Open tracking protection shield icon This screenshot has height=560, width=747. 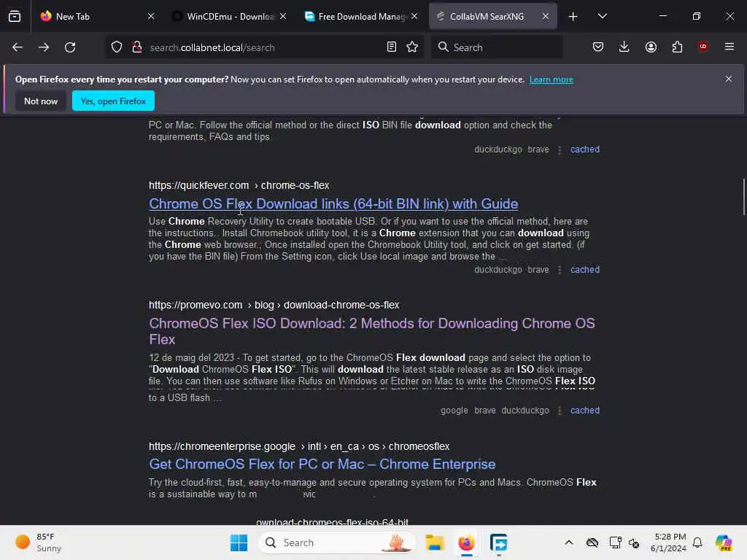click(117, 47)
